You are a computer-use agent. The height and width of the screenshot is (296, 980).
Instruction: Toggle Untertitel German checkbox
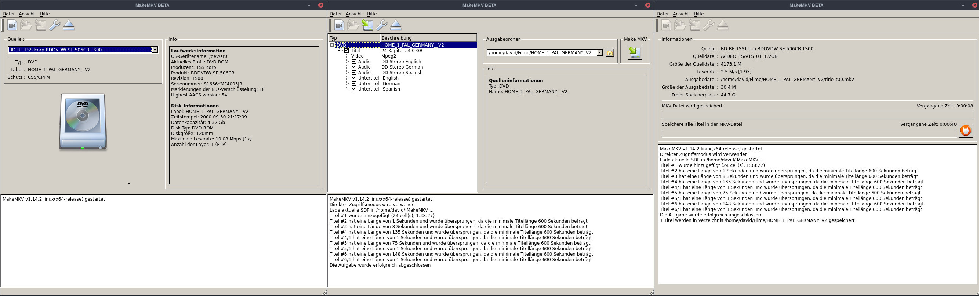(x=354, y=84)
